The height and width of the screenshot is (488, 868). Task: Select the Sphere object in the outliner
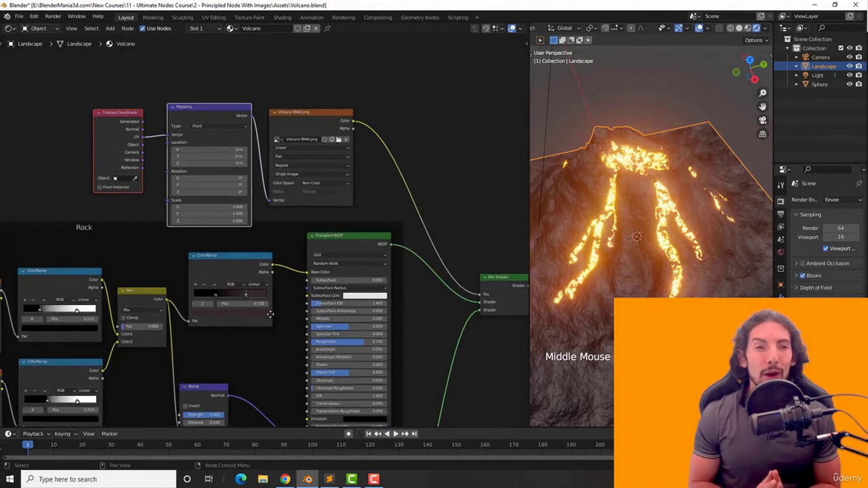[x=820, y=84]
